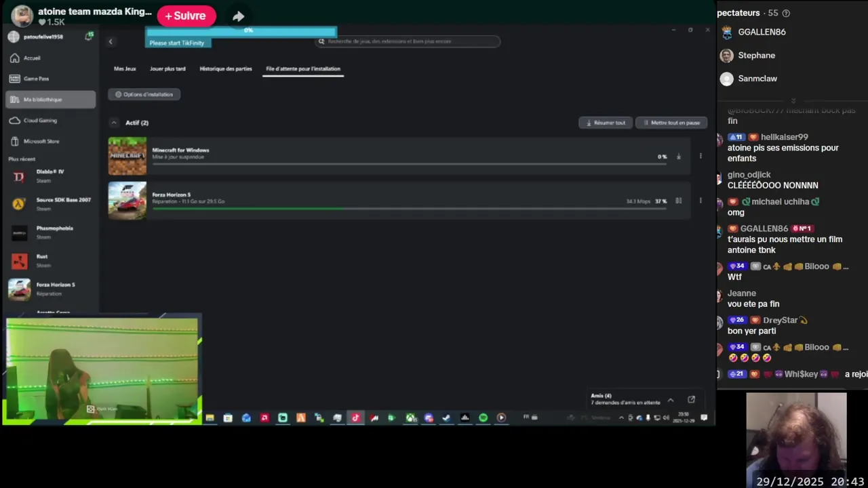Viewport: 868px width, 488px height.
Task: Show hidden tray icons chevron
Action: (x=621, y=418)
